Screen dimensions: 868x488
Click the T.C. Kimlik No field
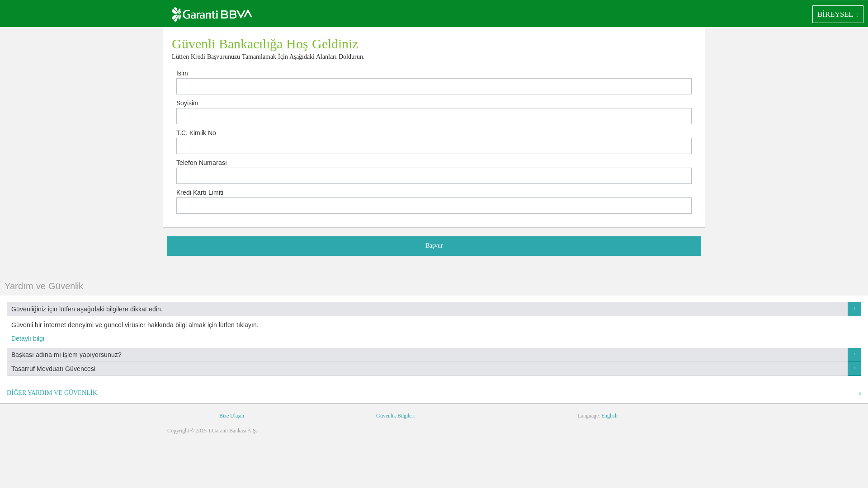click(434, 146)
